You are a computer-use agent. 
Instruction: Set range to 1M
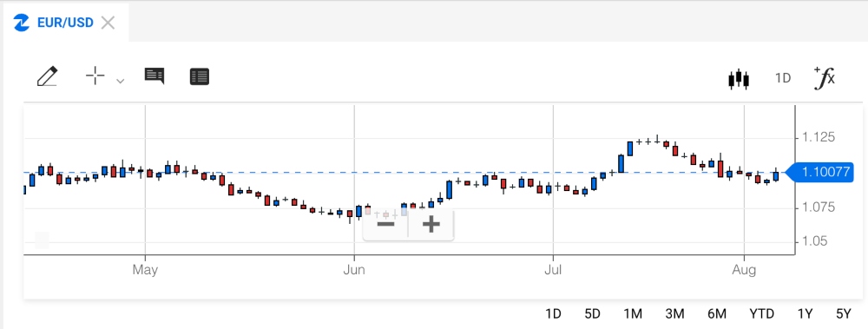[633, 314]
